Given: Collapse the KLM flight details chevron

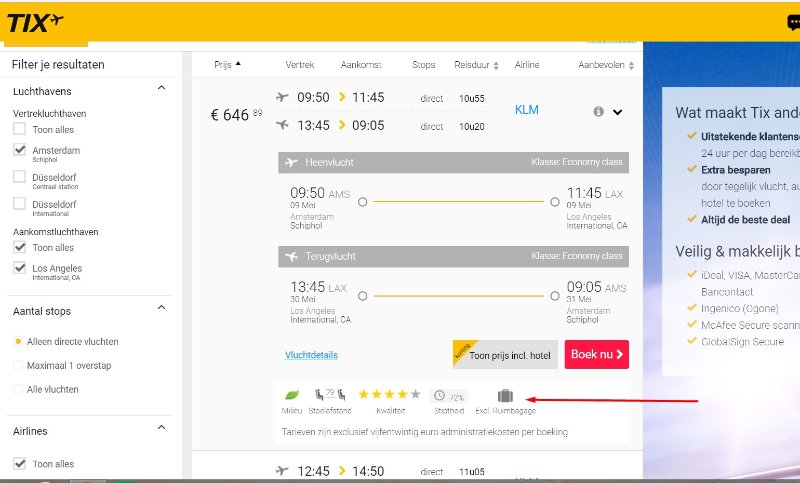Looking at the screenshot, I should tap(618, 112).
